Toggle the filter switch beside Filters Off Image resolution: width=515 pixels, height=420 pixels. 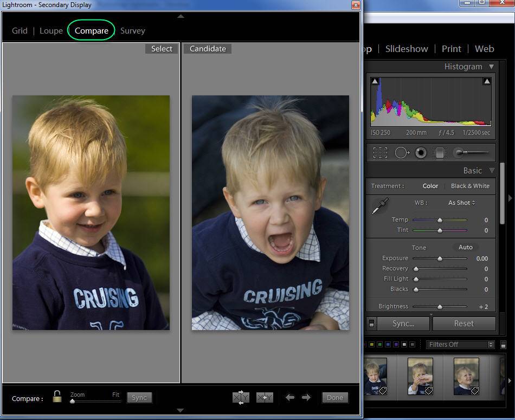(x=503, y=345)
